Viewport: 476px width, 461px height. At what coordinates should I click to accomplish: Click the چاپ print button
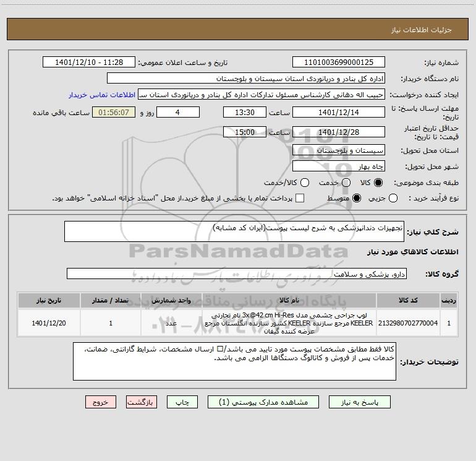tap(182, 402)
